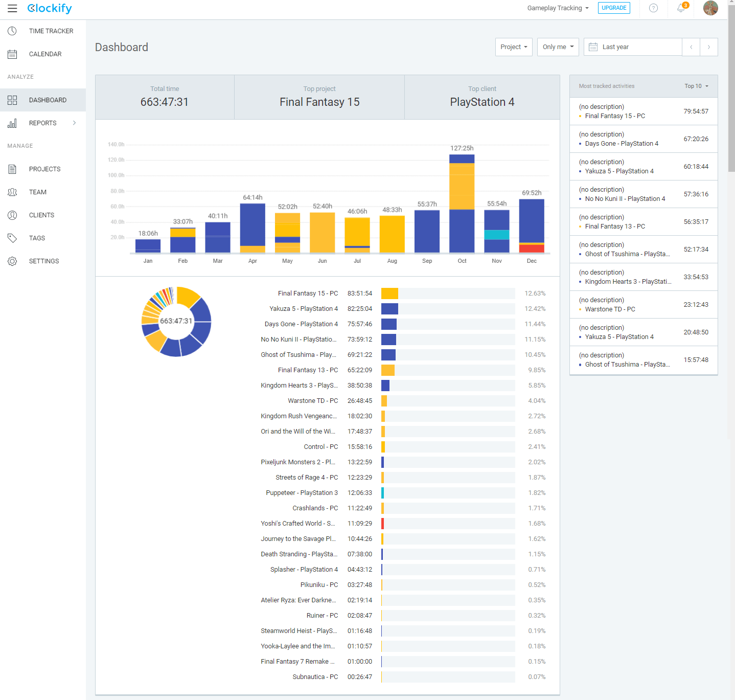Image resolution: width=735 pixels, height=700 pixels.
Task: Click Kingdom Hearts 3 project row label
Action: (x=299, y=386)
